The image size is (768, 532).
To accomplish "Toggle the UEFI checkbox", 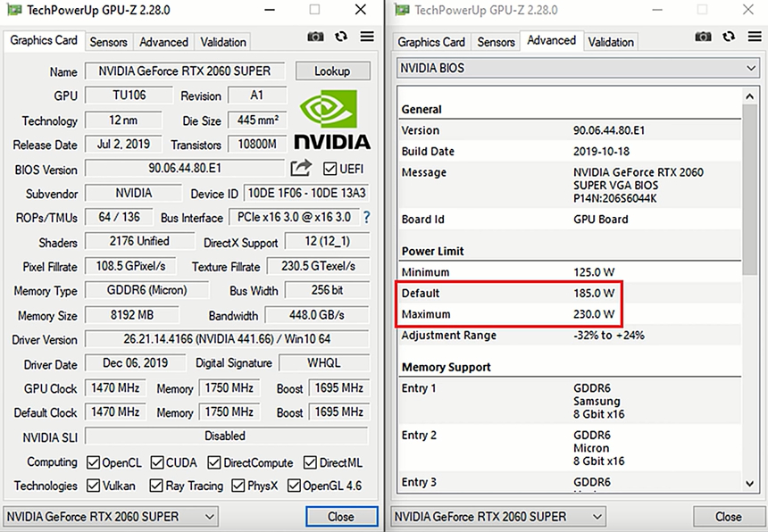I will pos(330,169).
